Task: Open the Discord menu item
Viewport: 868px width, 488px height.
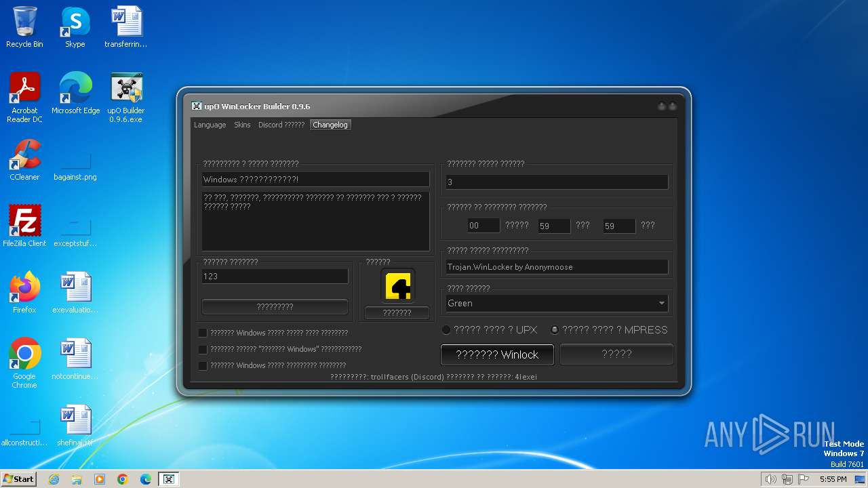Action: 281,125
